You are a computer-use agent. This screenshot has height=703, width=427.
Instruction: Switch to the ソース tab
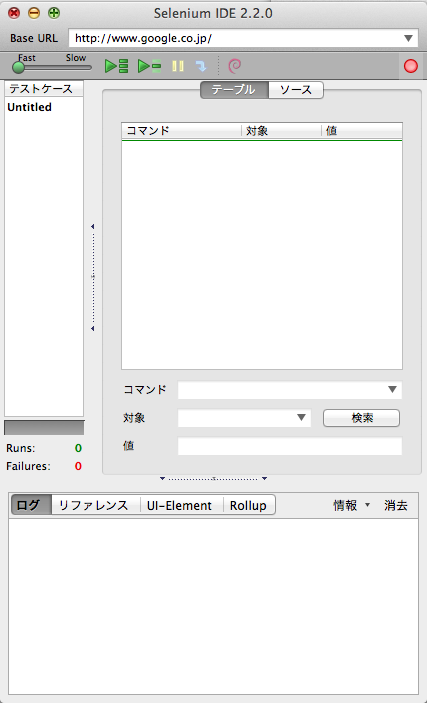[296, 90]
